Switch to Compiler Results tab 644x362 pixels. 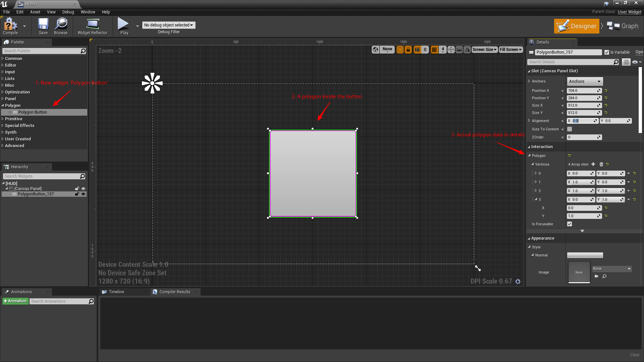pos(175,292)
